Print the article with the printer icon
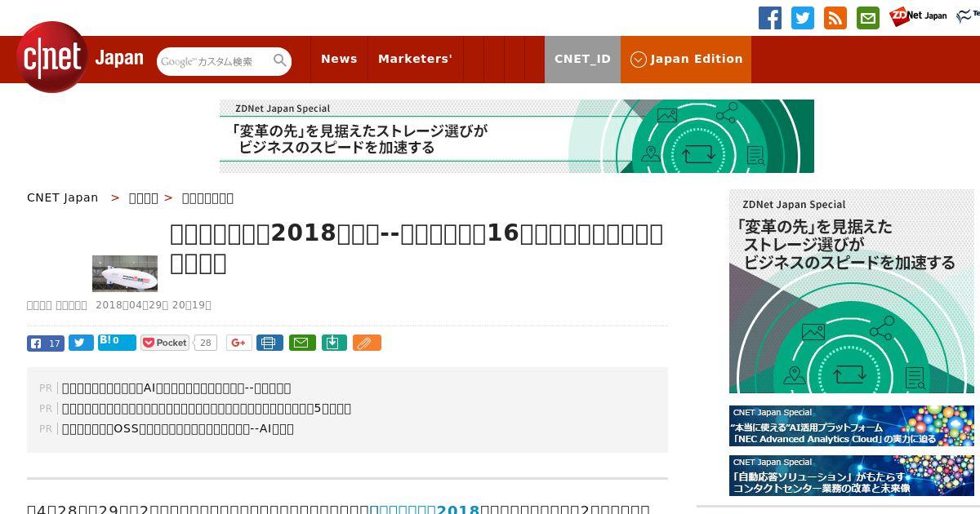This screenshot has height=514, width=980. pos(269,343)
